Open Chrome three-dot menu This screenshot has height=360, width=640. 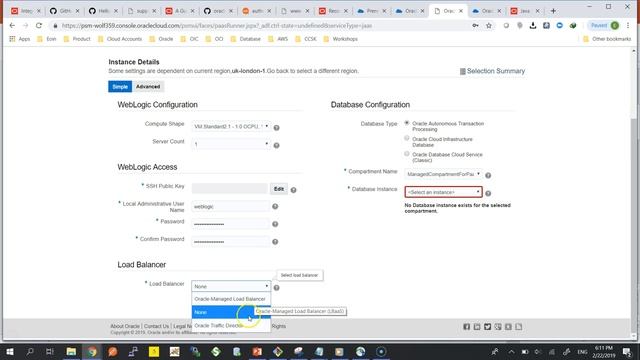628,25
